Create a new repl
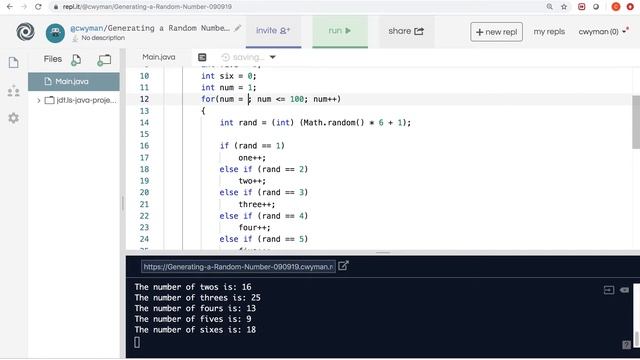640x360 pixels. coord(496,32)
